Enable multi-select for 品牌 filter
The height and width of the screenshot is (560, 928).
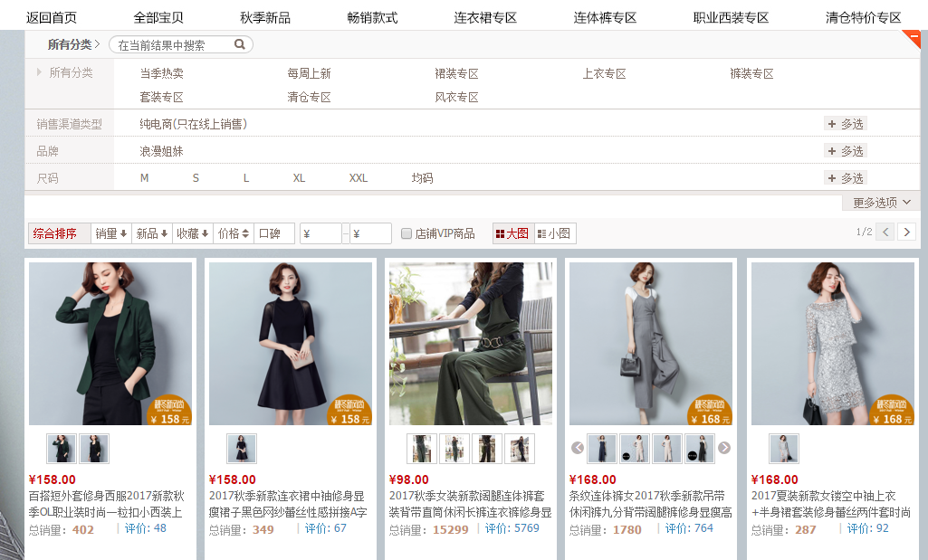[845, 151]
